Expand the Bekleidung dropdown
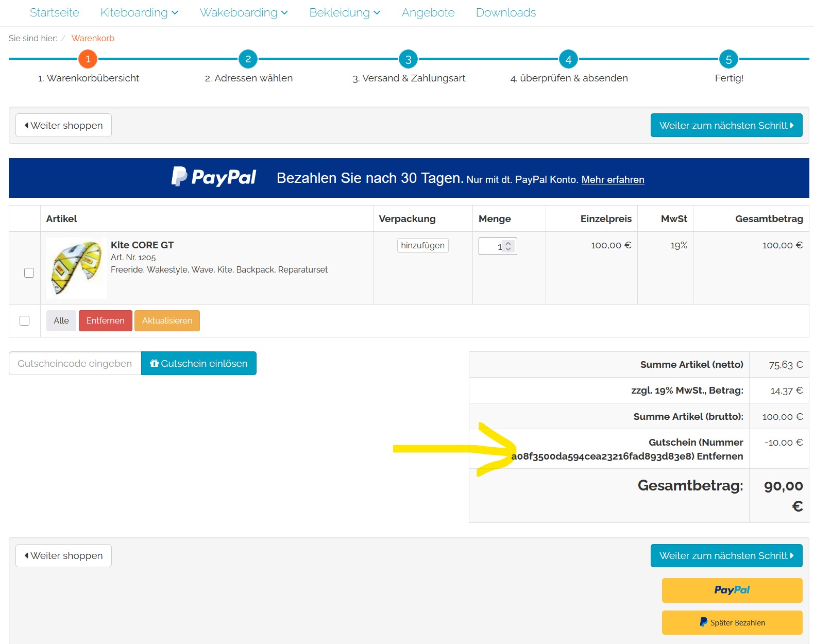814x644 pixels. [x=344, y=12]
